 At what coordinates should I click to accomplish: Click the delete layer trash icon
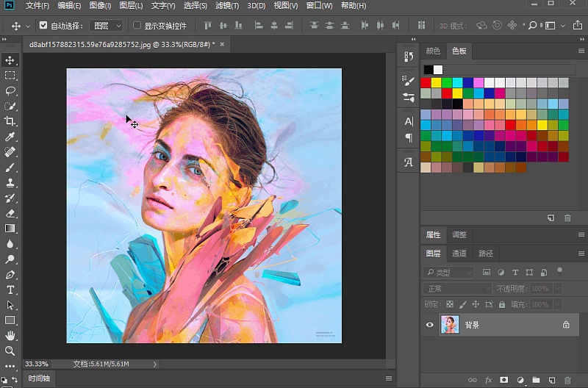click(567, 381)
